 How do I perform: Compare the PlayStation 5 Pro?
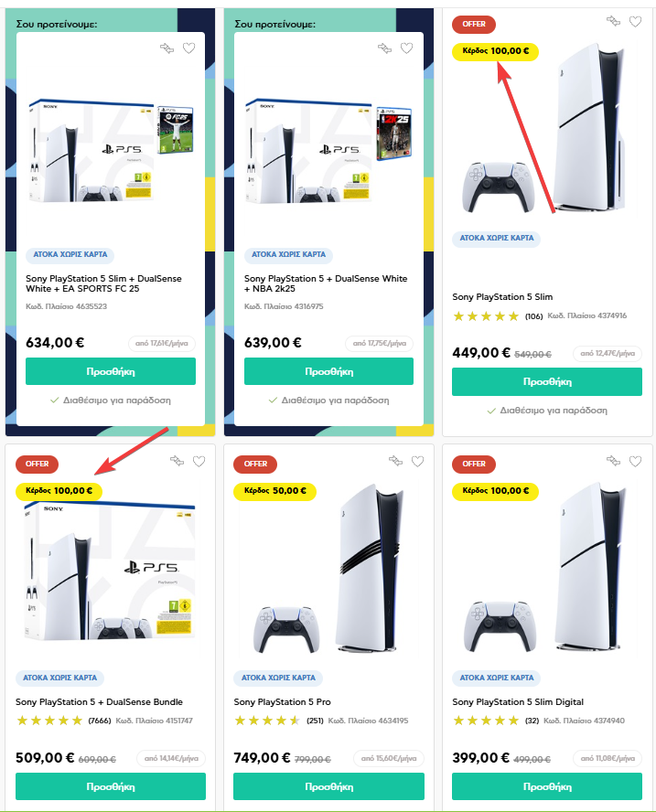395,461
